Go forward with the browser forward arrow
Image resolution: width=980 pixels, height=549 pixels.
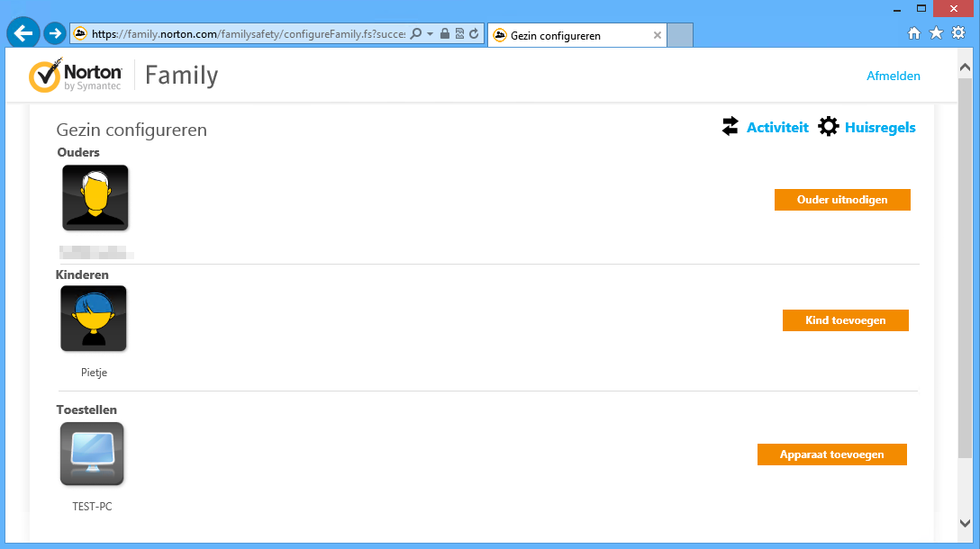pos(54,33)
